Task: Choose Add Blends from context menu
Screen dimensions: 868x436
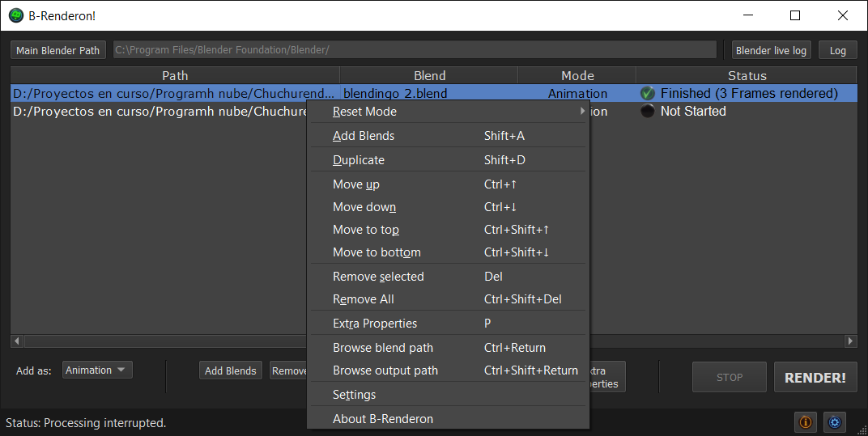Action: [448, 136]
